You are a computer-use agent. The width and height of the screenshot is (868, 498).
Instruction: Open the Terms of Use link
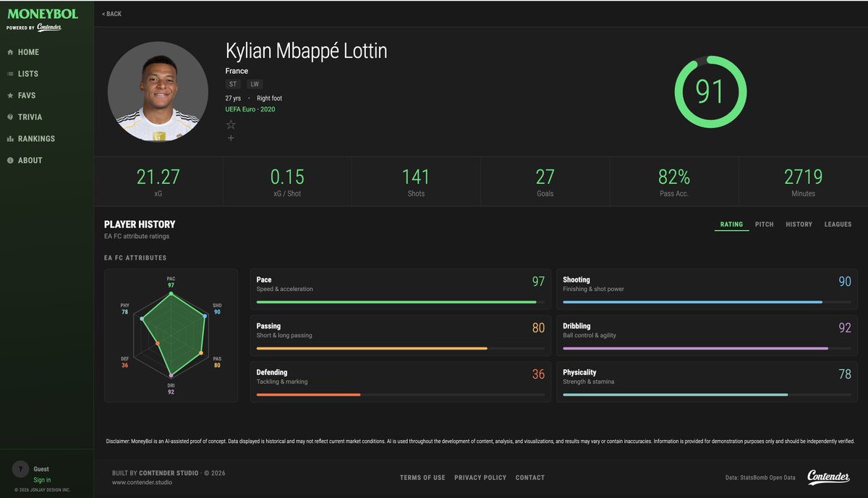pyautogui.click(x=422, y=478)
